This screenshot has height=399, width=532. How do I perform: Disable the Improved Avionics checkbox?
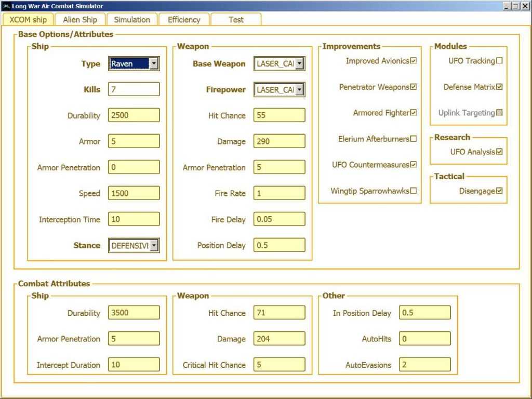414,61
